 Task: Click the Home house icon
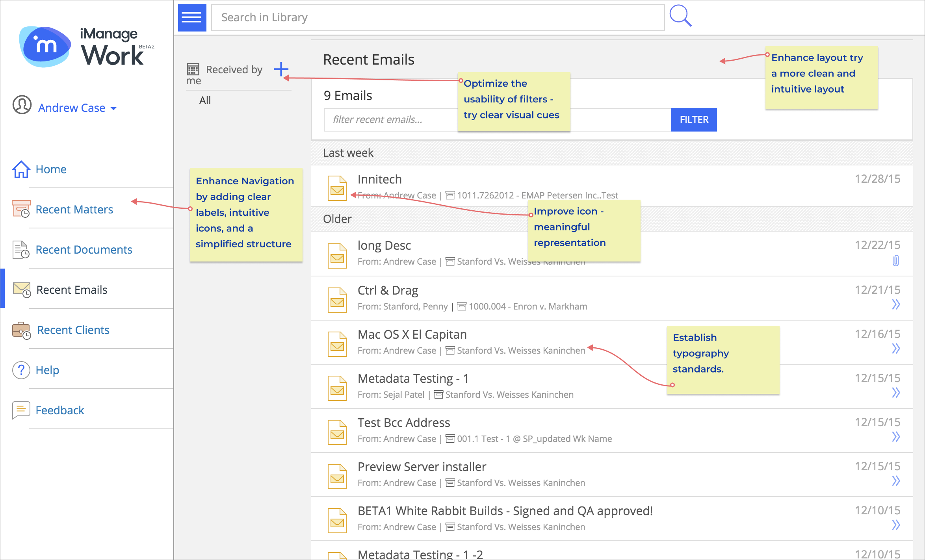(21, 169)
